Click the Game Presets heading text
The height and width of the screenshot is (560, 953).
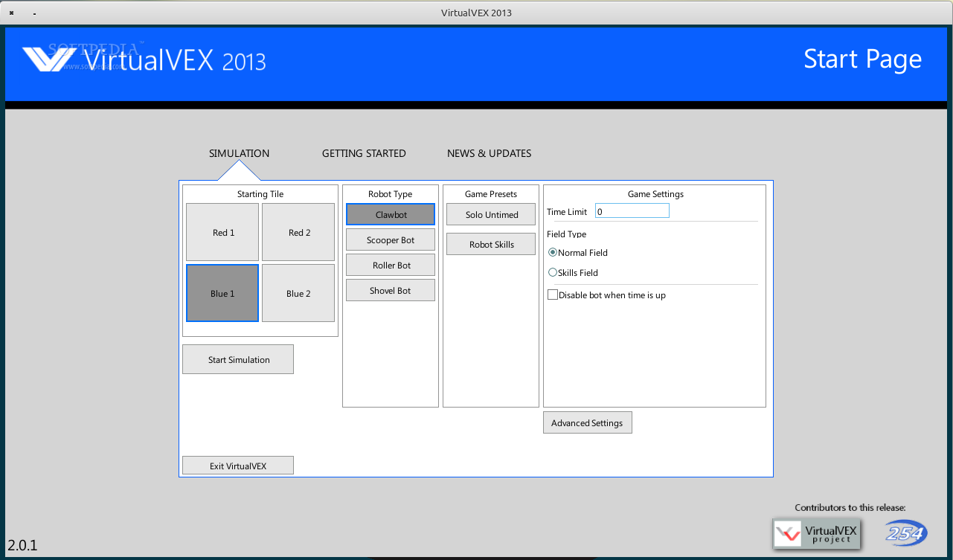(x=491, y=194)
